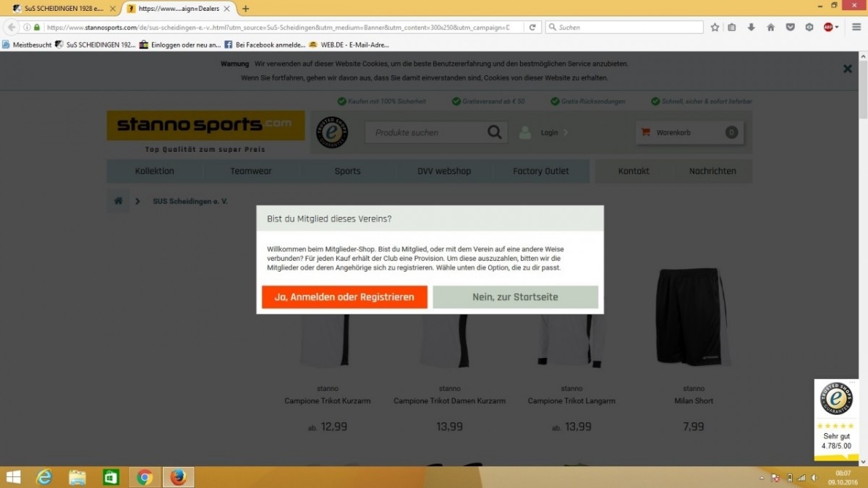
Task: Open File Explorer from the taskbar
Action: [77, 477]
